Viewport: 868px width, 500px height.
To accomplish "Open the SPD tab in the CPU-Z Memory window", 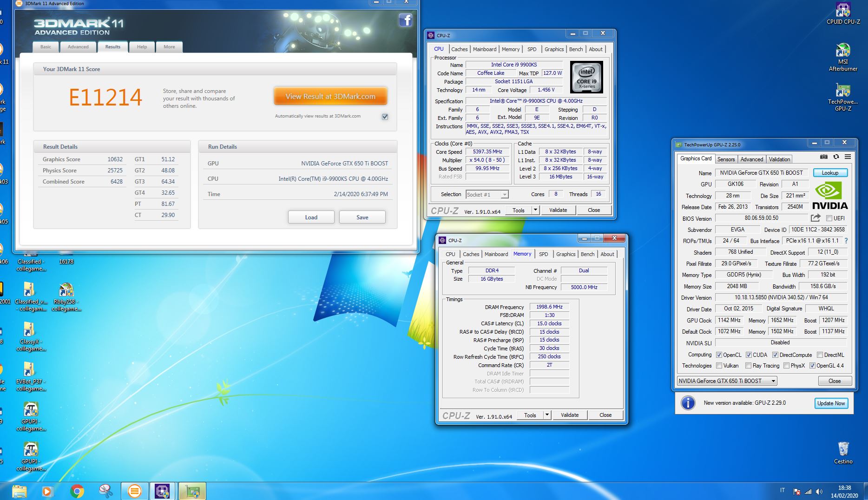I will tap(543, 254).
